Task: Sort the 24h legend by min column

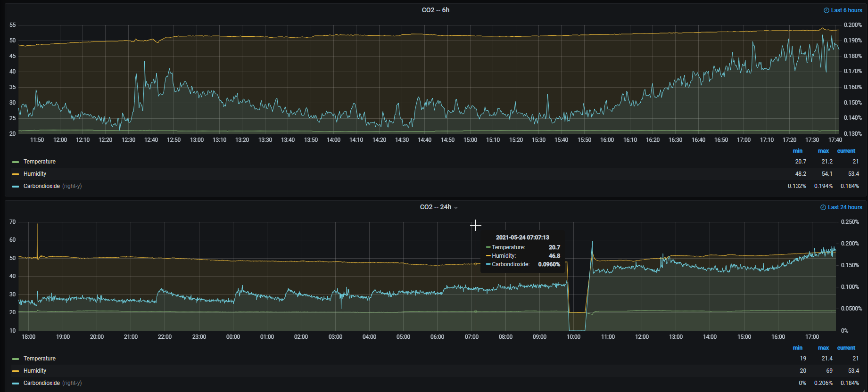Action: pos(797,348)
